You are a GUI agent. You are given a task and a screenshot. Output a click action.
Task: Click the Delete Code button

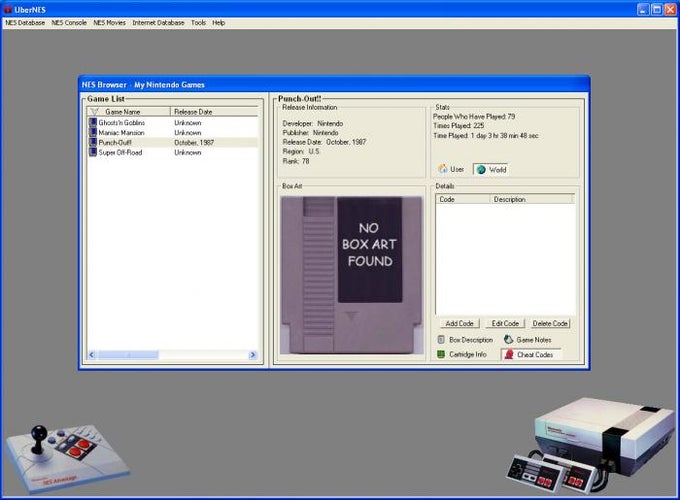pos(550,324)
